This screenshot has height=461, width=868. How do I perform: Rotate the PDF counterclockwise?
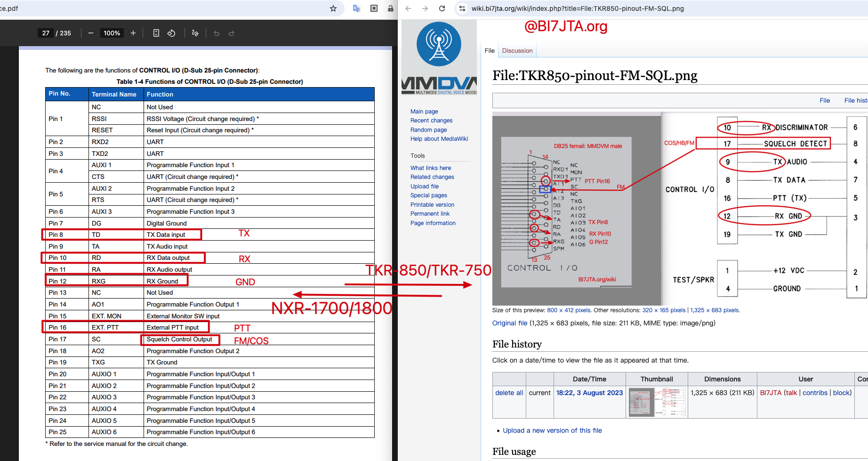point(171,33)
